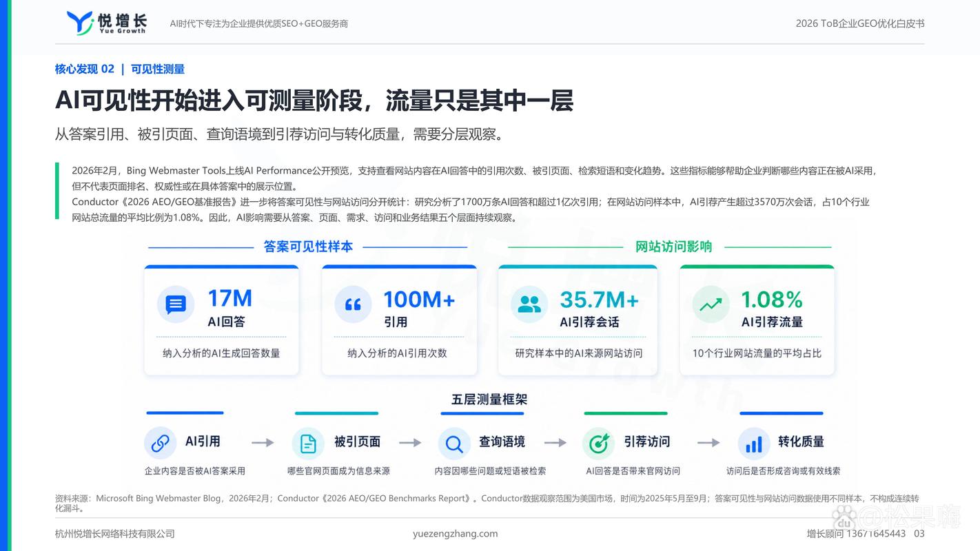Viewport: 980px width, 551px height.
Task: Click the AI引荐会话 card label
Action: (589, 322)
